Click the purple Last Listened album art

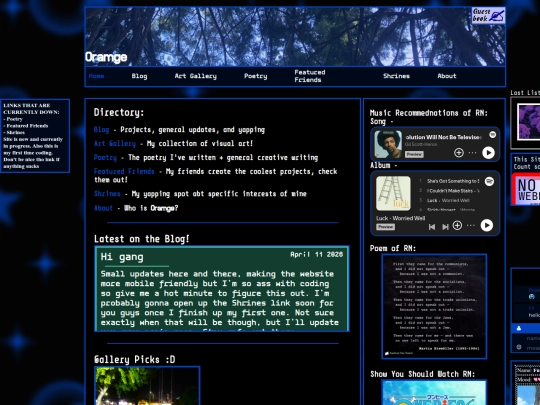click(x=529, y=122)
